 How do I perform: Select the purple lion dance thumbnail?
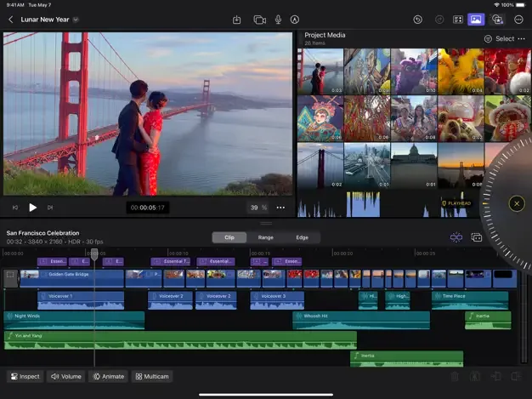[414, 71]
